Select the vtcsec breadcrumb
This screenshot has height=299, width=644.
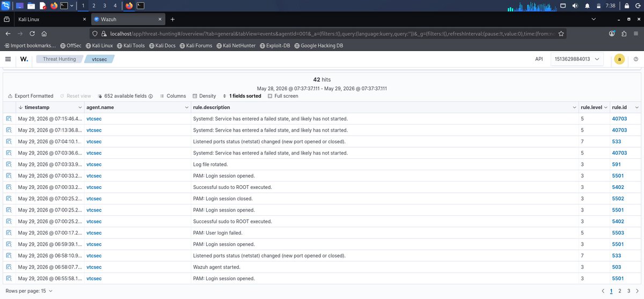(98, 59)
